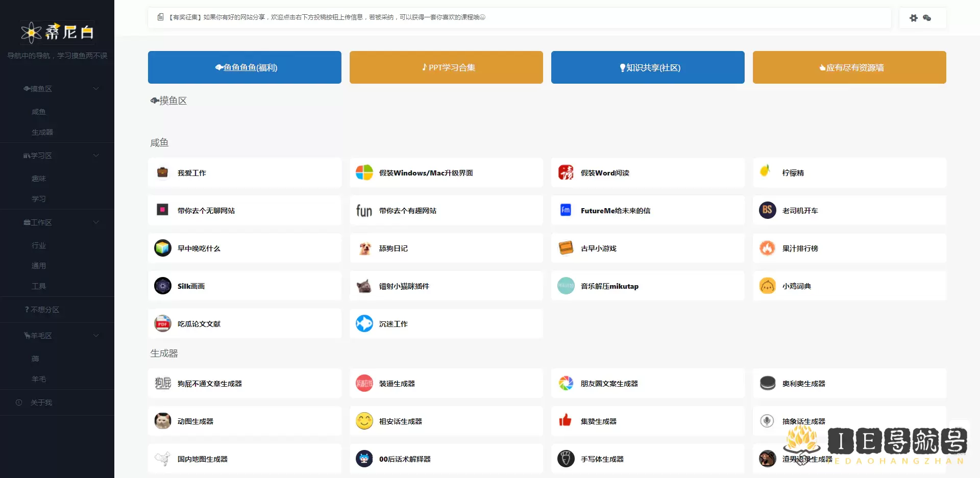
Task: Click the Windows logo icon for 假装Windows/Mac升级界面
Action: (x=364, y=173)
